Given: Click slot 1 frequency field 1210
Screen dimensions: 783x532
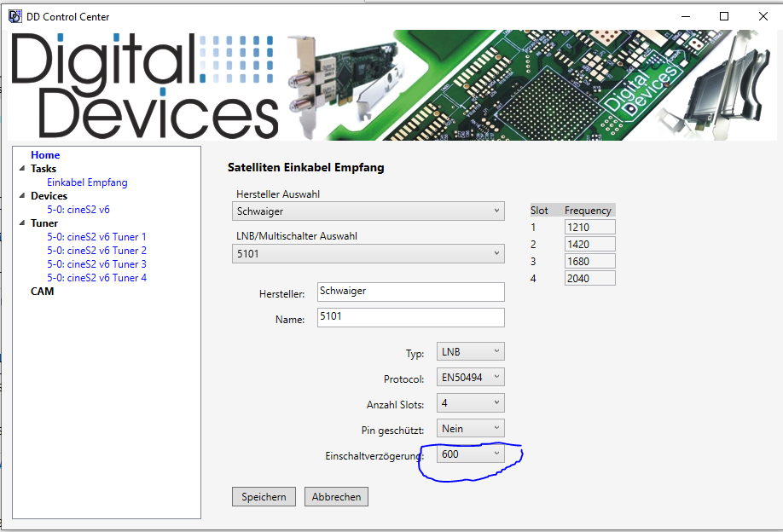Looking at the screenshot, I should pyautogui.click(x=589, y=227).
